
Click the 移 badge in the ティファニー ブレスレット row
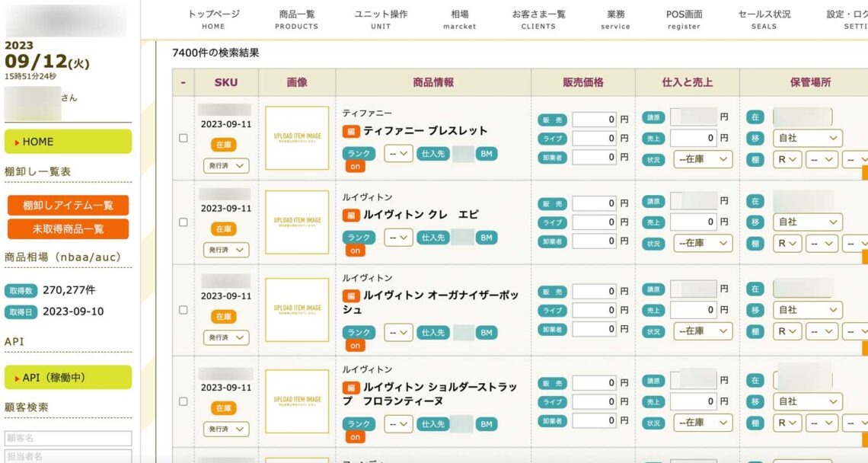[755, 139]
